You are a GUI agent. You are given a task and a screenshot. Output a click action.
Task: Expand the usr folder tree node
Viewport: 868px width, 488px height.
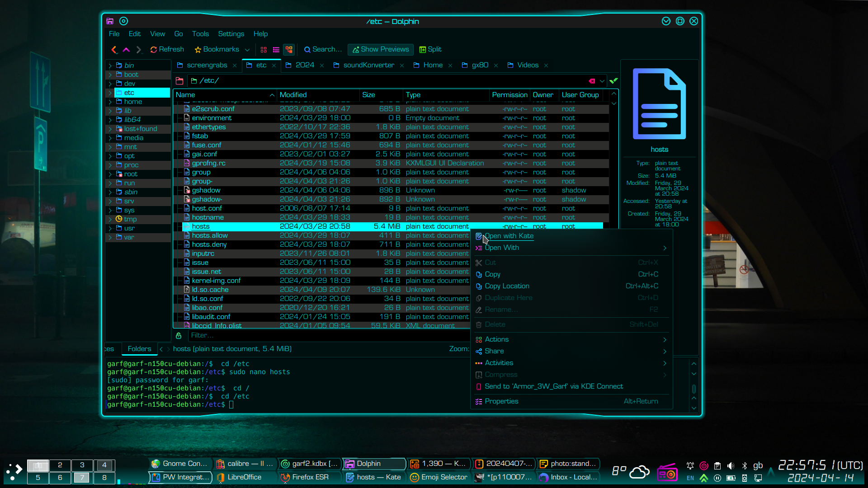(x=110, y=228)
